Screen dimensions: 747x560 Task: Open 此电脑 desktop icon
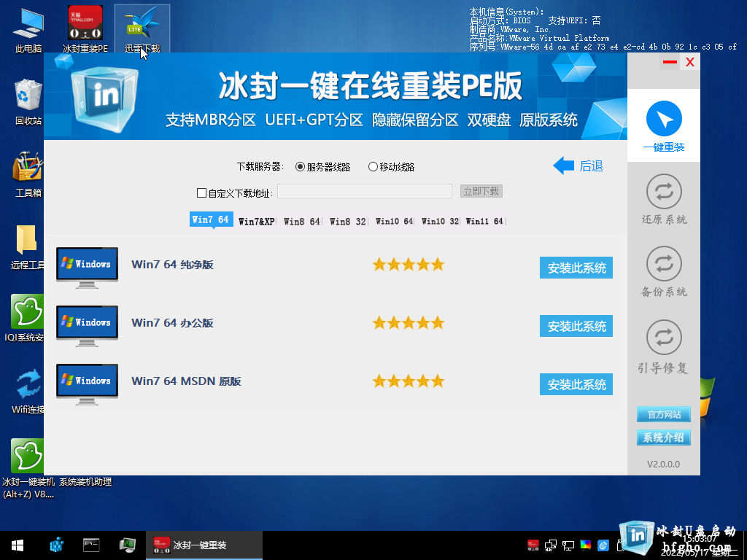coord(28,29)
